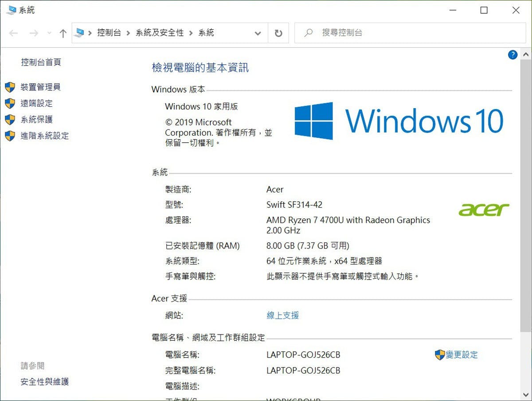Go back with the left arrow
The width and height of the screenshot is (532, 401).
[x=14, y=33]
